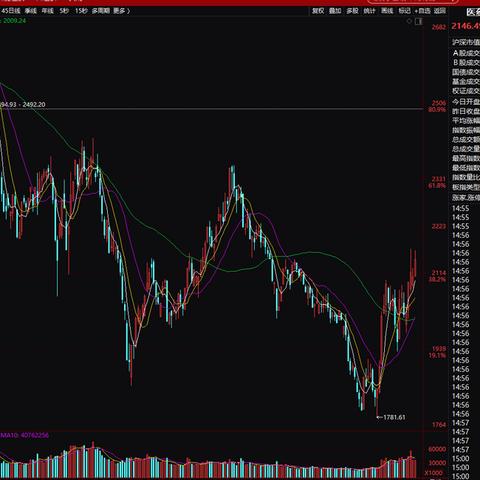Click the green 2009.24 MA value
Screen dimensions: 480x480
[14, 21]
